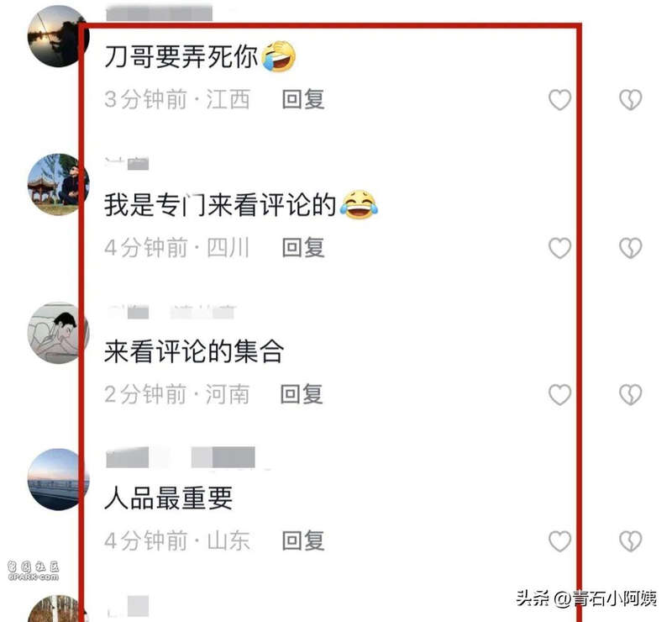Dislike the comment from 四川
Viewport: 672px width, 622px height.
click(631, 248)
